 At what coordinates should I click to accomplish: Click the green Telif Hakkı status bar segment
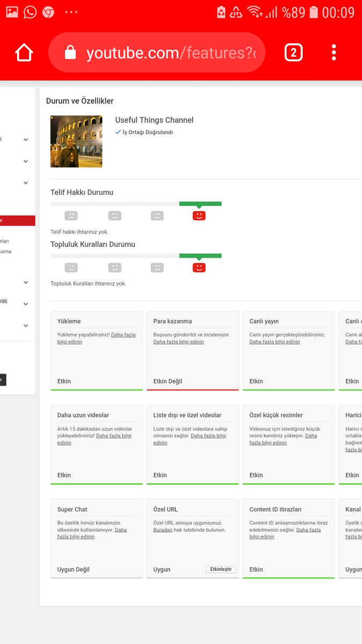coord(200,204)
